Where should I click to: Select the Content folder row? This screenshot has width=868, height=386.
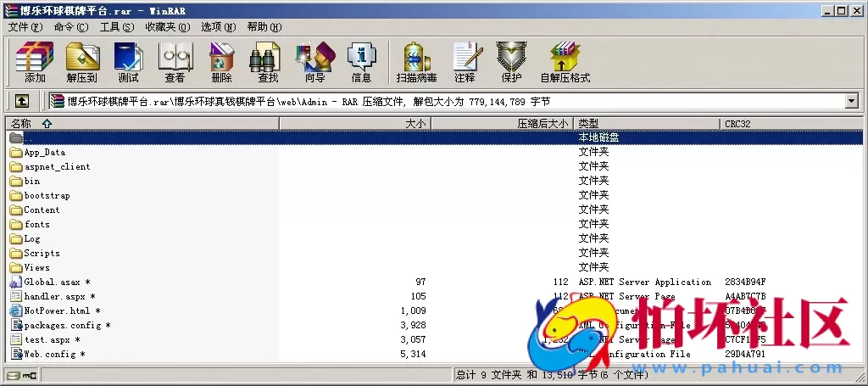[435, 210]
